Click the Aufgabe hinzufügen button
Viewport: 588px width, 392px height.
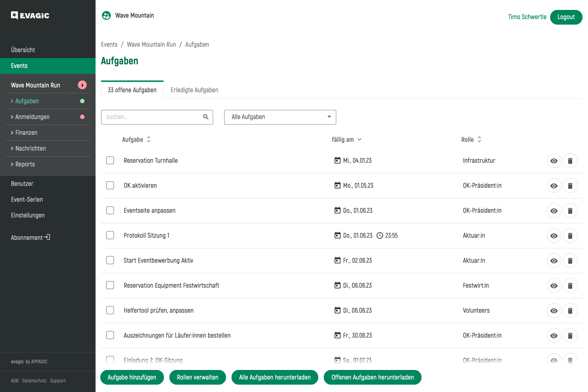(132, 377)
